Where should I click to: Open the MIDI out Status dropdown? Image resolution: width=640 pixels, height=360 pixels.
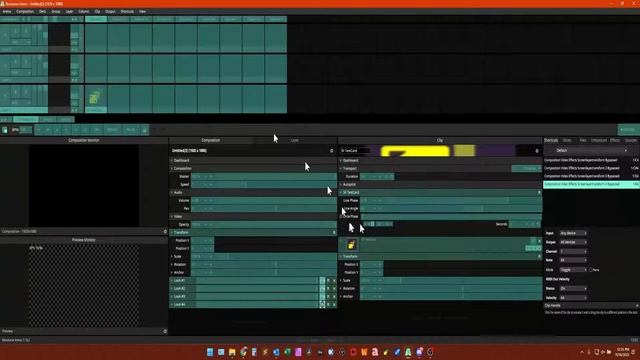(573, 289)
